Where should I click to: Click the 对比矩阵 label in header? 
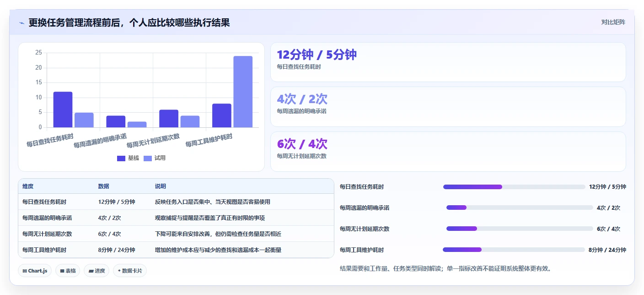(x=613, y=22)
